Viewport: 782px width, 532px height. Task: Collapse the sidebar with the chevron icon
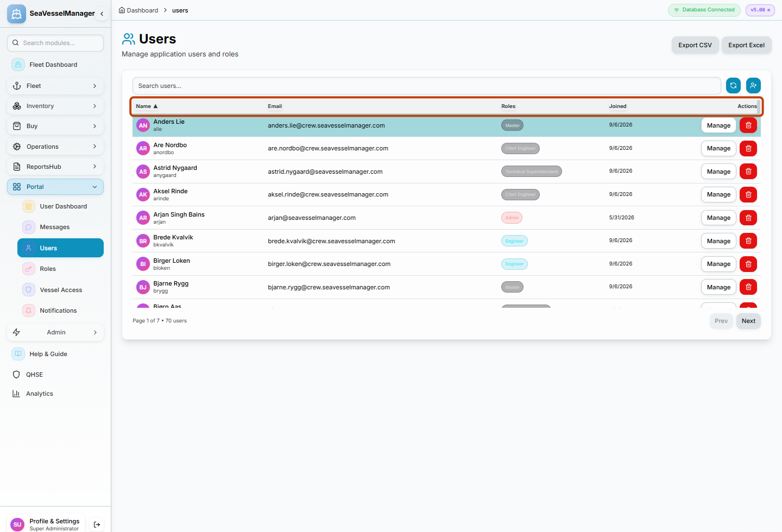point(102,14)
